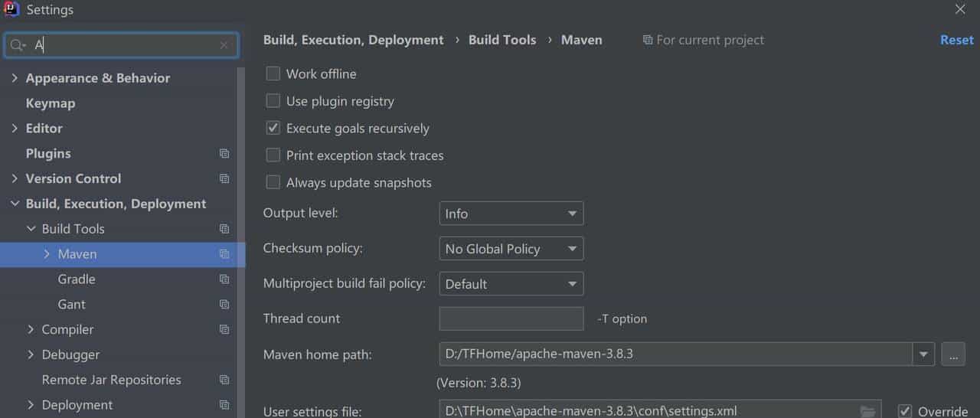Expand the Appearance & Behavior section
Viewport: 980px width, 418px height.
(15, 78)
